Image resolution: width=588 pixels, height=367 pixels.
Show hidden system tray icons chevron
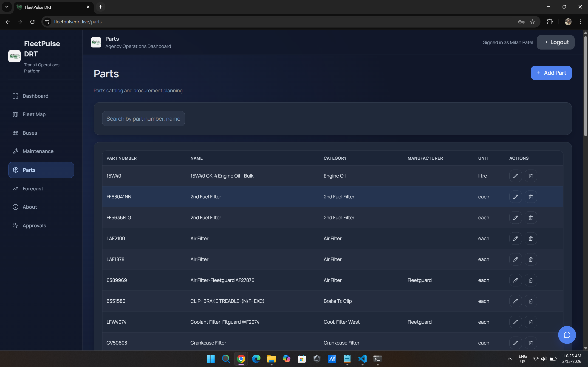(509, 359)
